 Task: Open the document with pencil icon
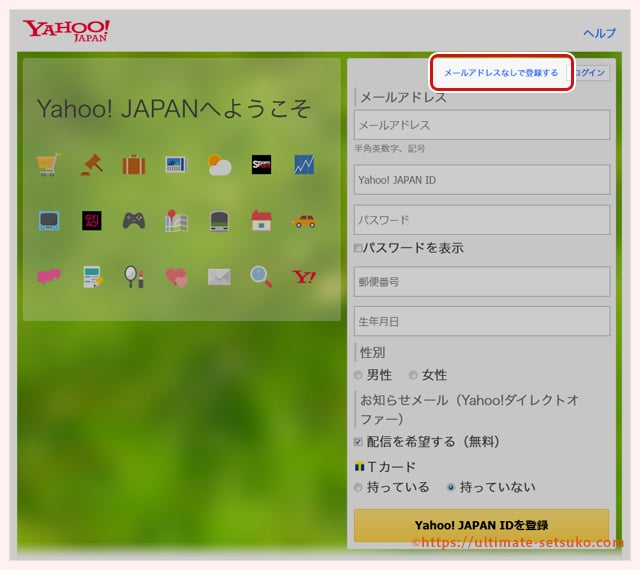pyautogui.click(x=93, y=277)
